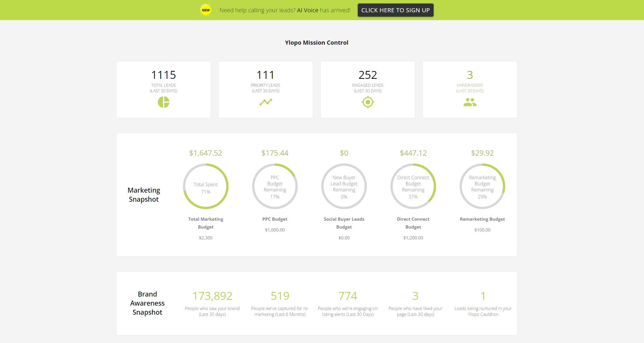Click the yellow NEW badge in the banner

[205, 10]
